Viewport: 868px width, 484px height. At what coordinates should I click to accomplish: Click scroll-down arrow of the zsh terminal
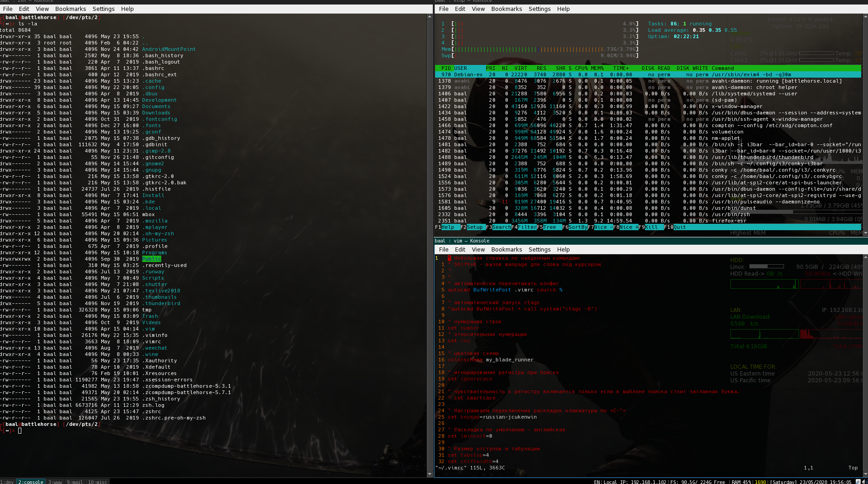coord(430,474)
